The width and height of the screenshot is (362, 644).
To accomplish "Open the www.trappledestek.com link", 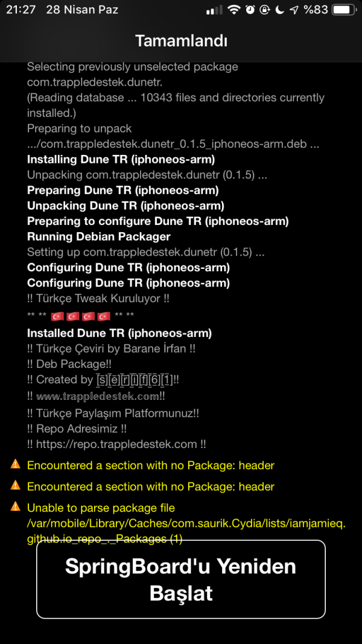I will (98, 396).
